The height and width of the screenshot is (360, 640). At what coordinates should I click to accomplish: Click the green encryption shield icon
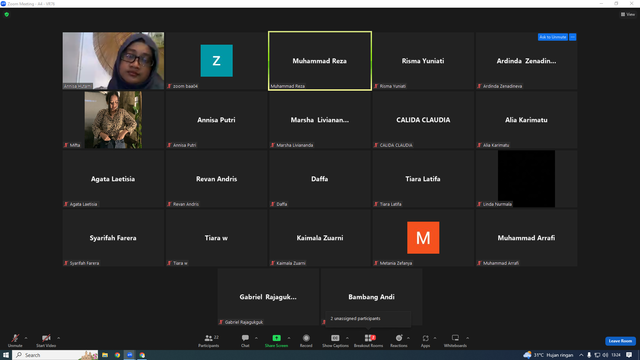coord(7,14)
